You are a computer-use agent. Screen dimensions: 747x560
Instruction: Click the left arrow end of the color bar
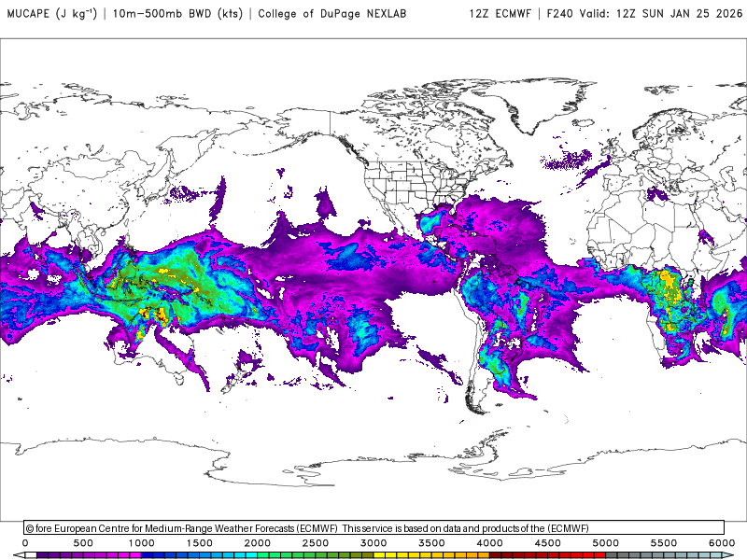19,555
